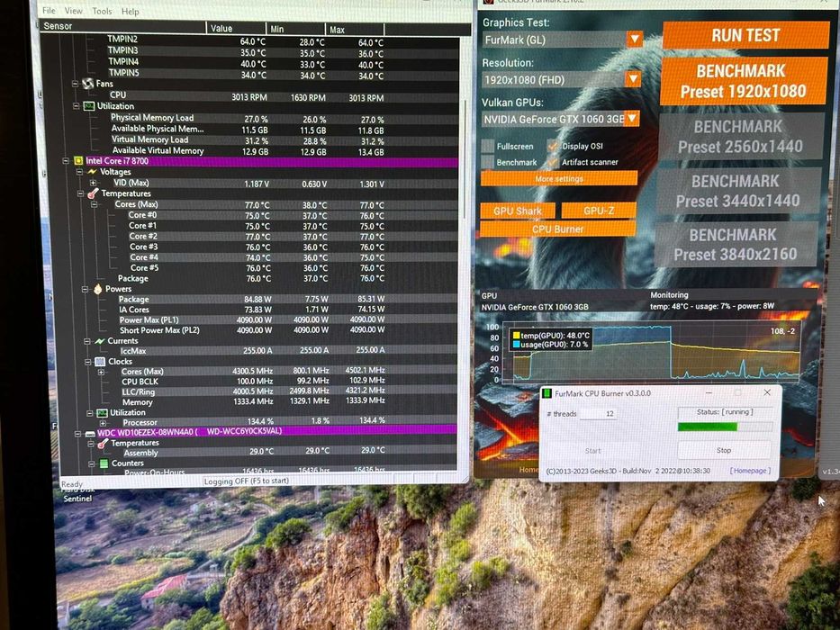Click the blue usage(GPU0) legend swatch
This screenshot has width=840, height=630.
point(517,345)
